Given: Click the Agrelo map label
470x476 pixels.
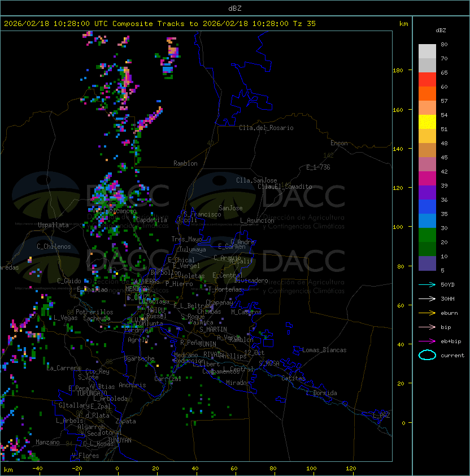Looking at the screenshot, I should [138, 340].
